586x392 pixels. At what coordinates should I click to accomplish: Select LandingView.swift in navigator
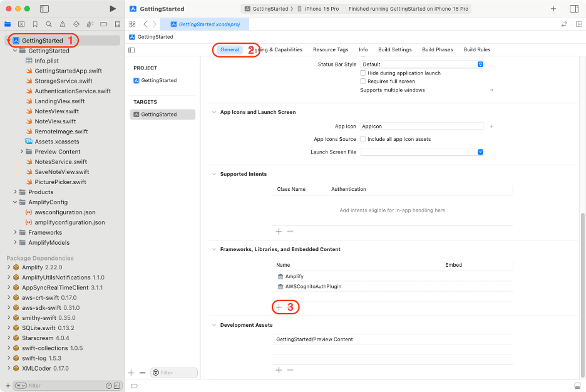coord(59,101)
